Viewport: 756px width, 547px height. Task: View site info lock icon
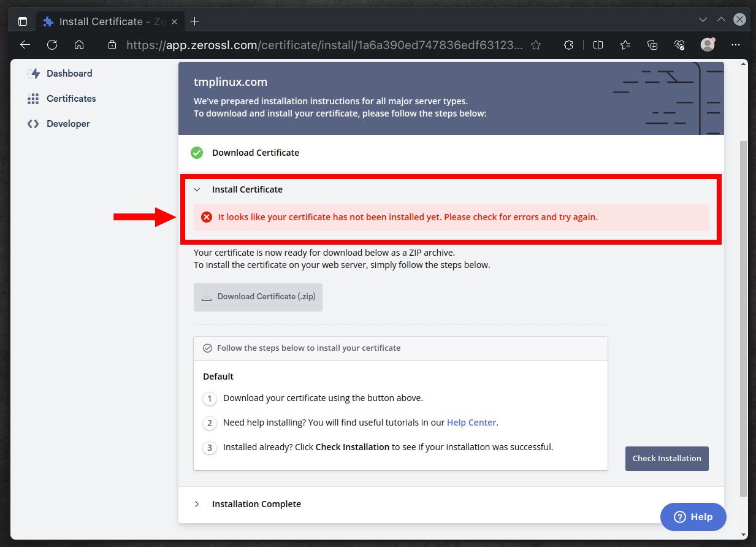(x=112, y=45)
